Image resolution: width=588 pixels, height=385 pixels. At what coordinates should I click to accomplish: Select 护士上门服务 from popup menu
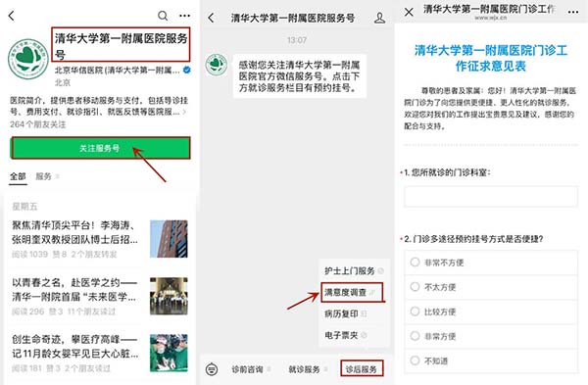click(x=354, y=270)
